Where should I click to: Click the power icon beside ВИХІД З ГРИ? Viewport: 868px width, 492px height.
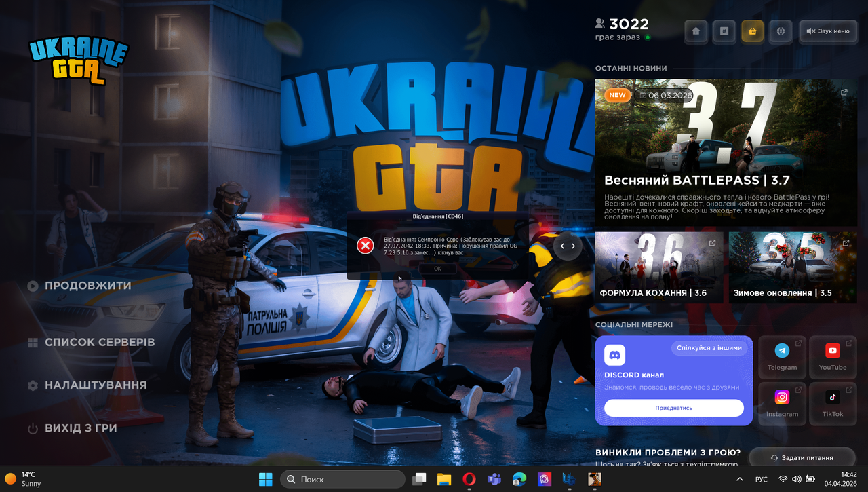point(33,428)
